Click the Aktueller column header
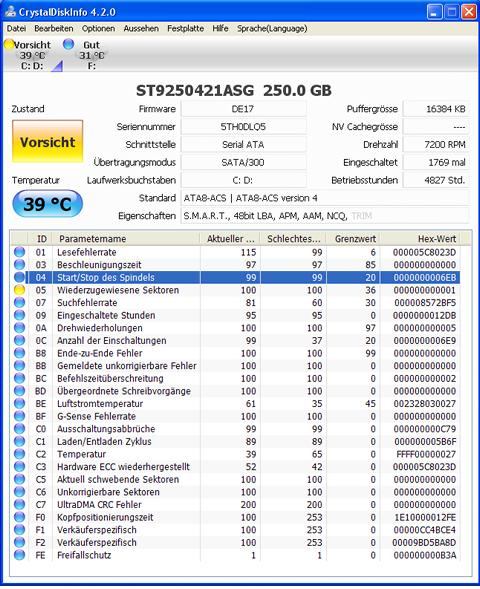This screenshot has height=589, width=480. pyautogui.click(x=230, y=239)
